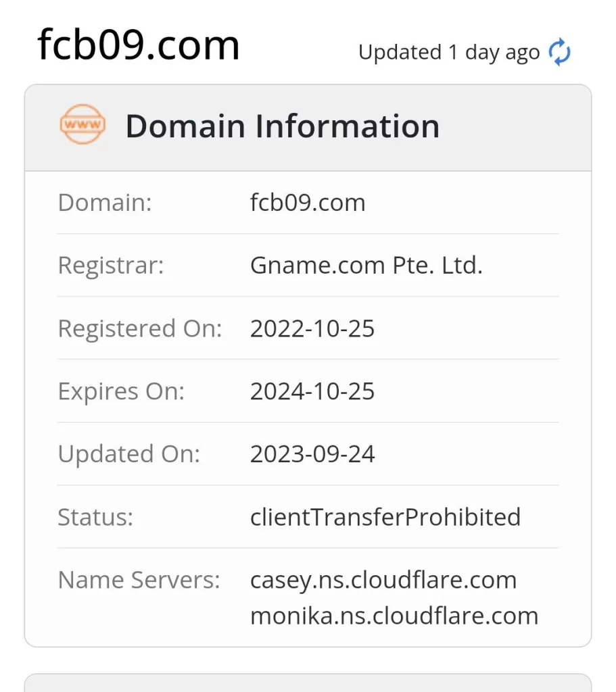Screen dimensions: 616x692
Task: Click the 'Registered On:' label
Action: point(140,328)
